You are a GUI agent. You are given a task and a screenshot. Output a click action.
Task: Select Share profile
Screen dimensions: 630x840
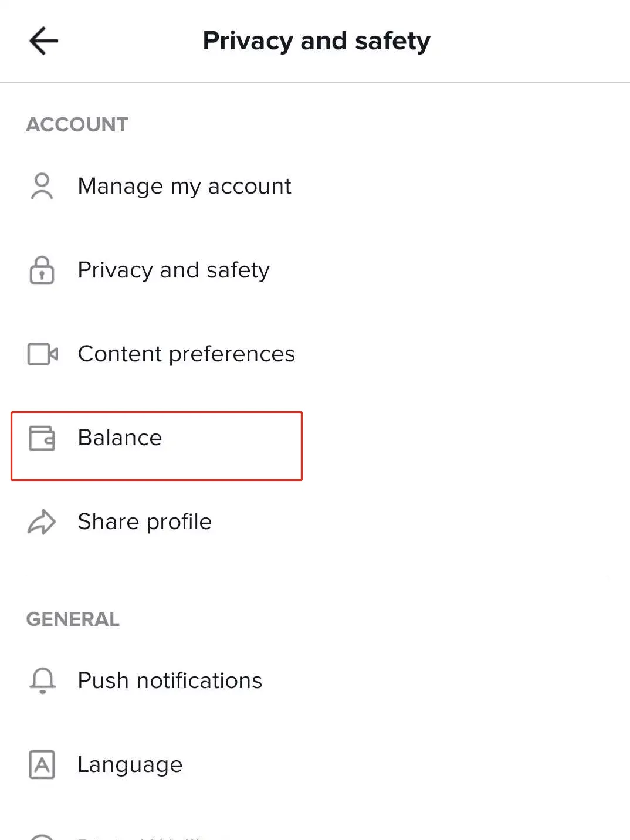point(144,522)
